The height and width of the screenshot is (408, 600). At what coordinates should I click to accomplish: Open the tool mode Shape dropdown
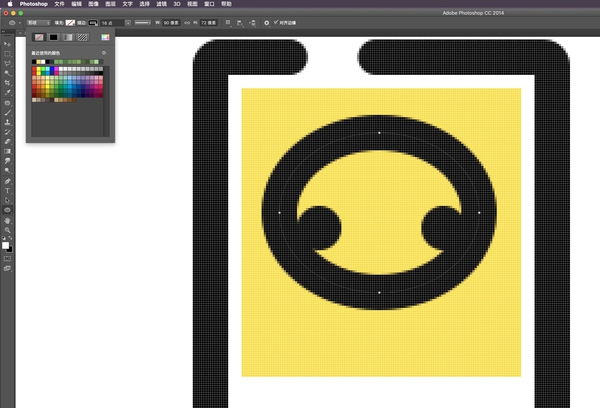(x=38, y=23)
